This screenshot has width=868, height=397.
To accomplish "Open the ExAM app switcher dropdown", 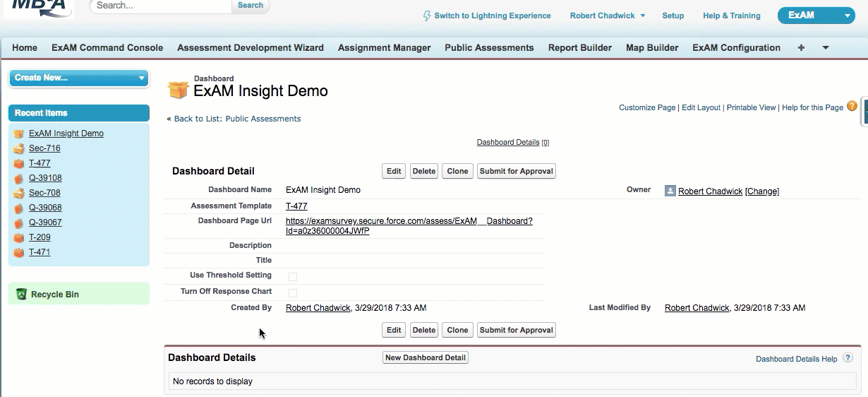I will [816, 15].
